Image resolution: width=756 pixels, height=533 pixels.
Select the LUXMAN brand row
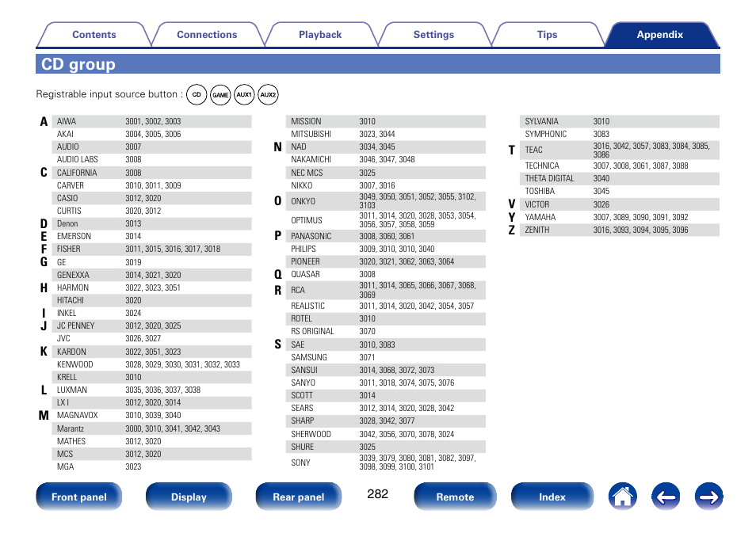click(x=151, y=390)
